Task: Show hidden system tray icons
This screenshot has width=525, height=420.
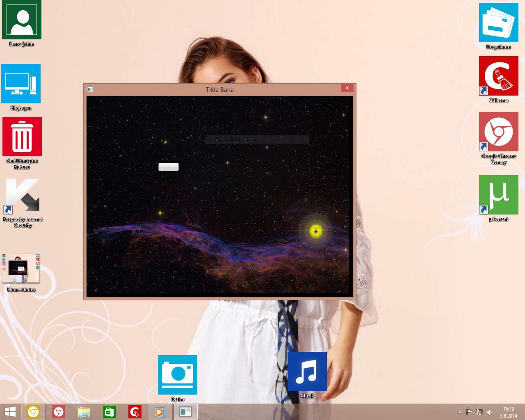Action: pyautogui.click(x=459, y=412)
